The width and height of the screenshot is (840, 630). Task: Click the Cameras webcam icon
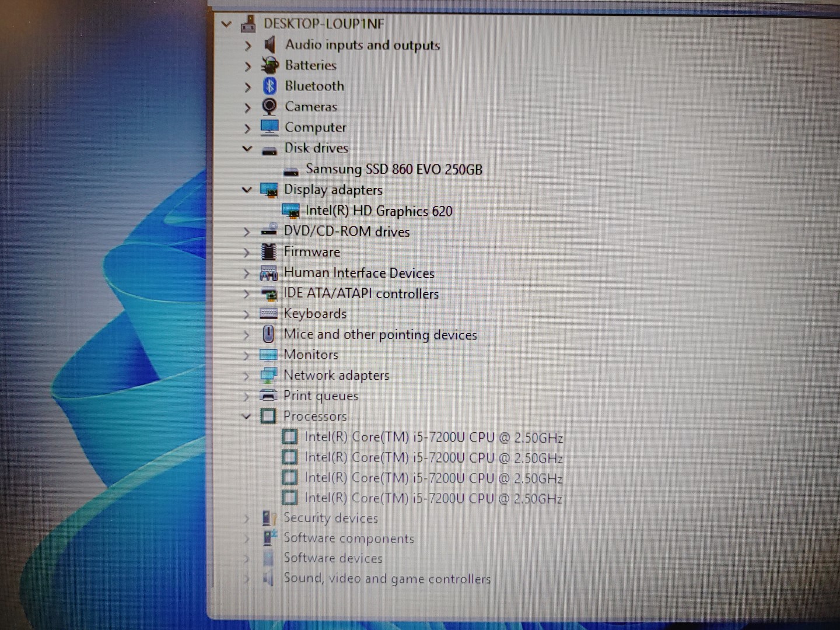[x=269, y=107]
